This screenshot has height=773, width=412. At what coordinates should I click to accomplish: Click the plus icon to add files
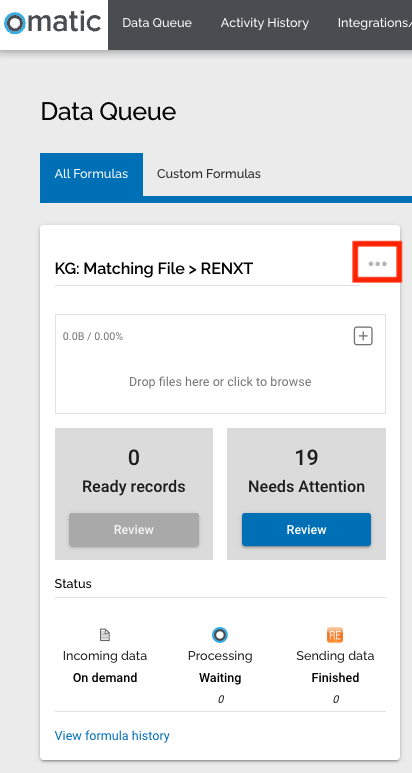(363, 336)
